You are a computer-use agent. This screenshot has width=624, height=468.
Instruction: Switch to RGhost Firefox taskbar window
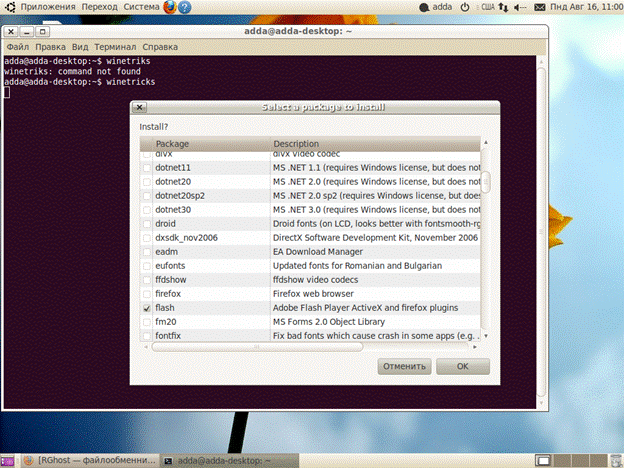coord(90,461)
